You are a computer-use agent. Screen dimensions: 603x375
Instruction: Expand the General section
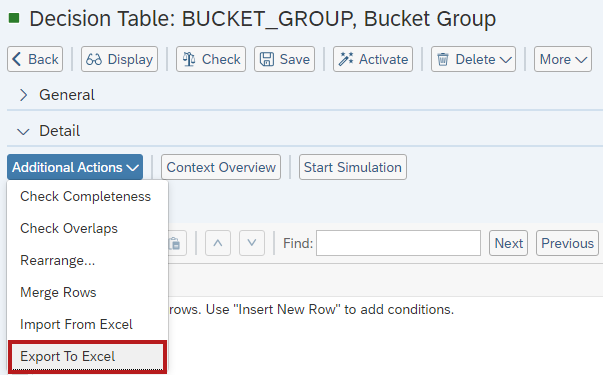coord(23,95)
